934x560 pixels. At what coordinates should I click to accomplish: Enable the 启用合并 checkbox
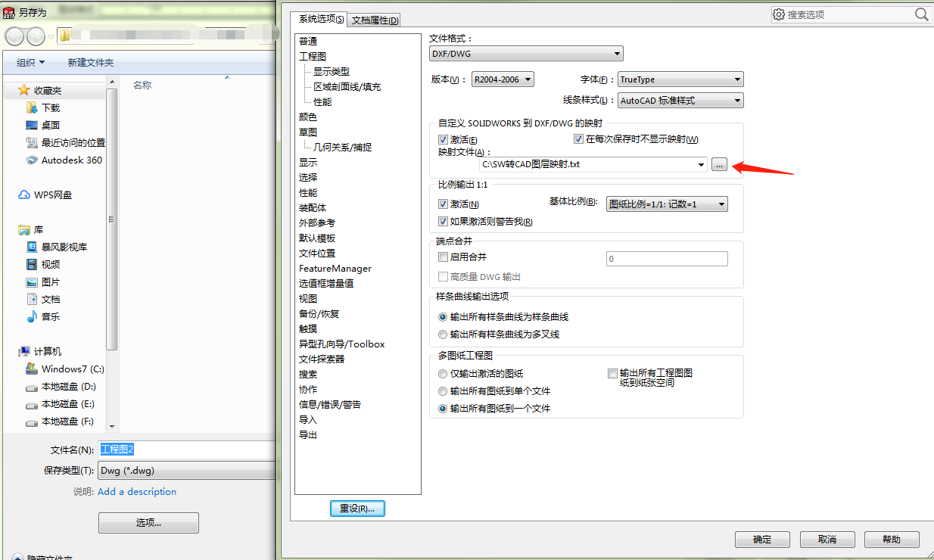(x=443, y=257)
